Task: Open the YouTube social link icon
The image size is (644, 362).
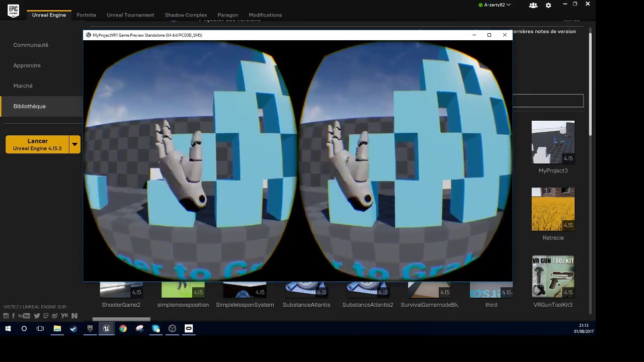Action: point(24,316)
